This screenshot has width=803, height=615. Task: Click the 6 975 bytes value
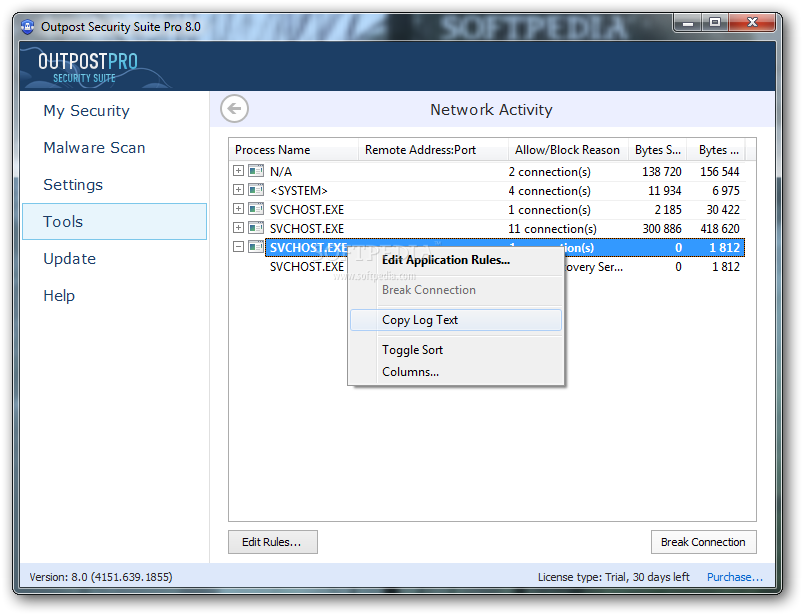click(726, 190)
